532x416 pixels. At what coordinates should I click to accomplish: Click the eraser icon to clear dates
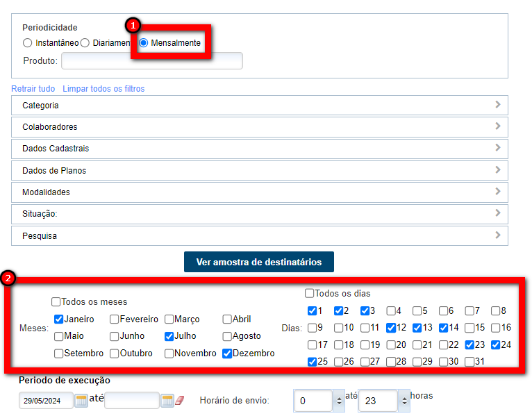(179, 401)
